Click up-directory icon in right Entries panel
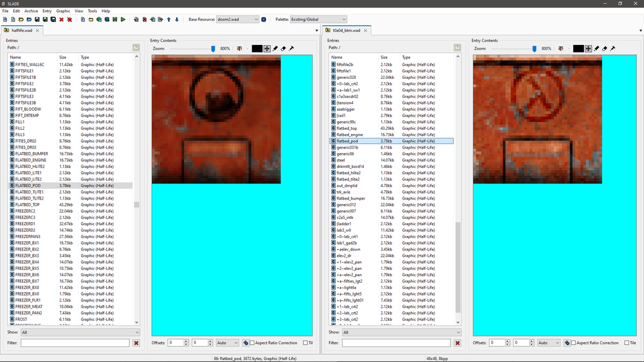The height and width of the screenshot is (362, 644). 457,48
